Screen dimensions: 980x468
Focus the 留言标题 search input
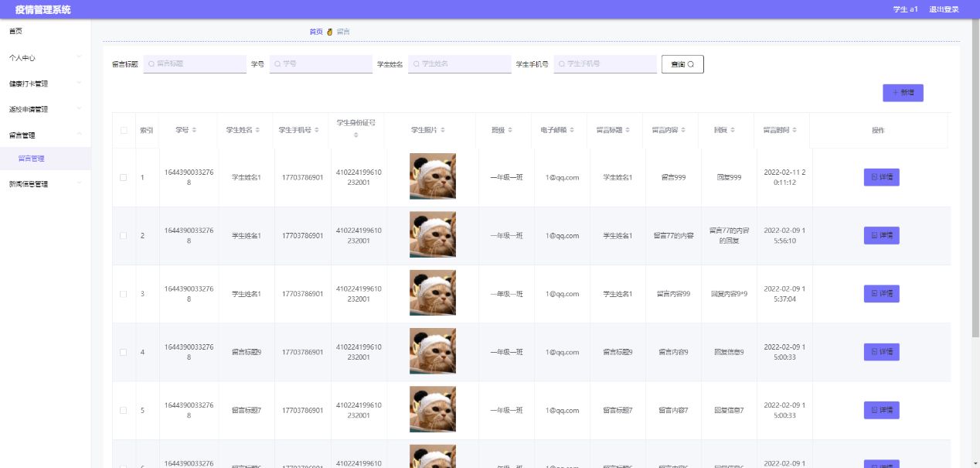tap(195, 63)
